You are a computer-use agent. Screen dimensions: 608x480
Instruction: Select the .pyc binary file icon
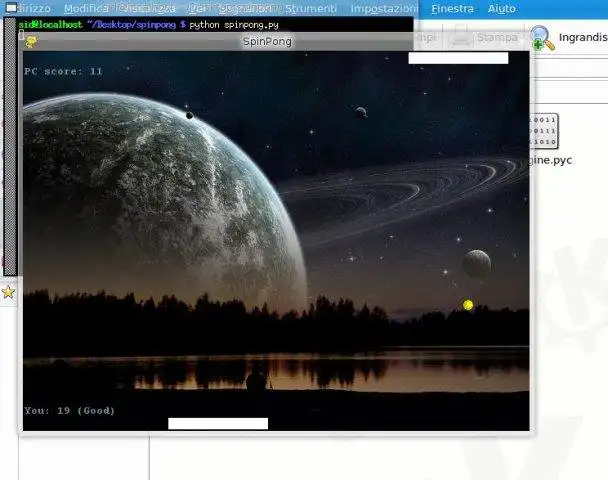pos(544,131)
